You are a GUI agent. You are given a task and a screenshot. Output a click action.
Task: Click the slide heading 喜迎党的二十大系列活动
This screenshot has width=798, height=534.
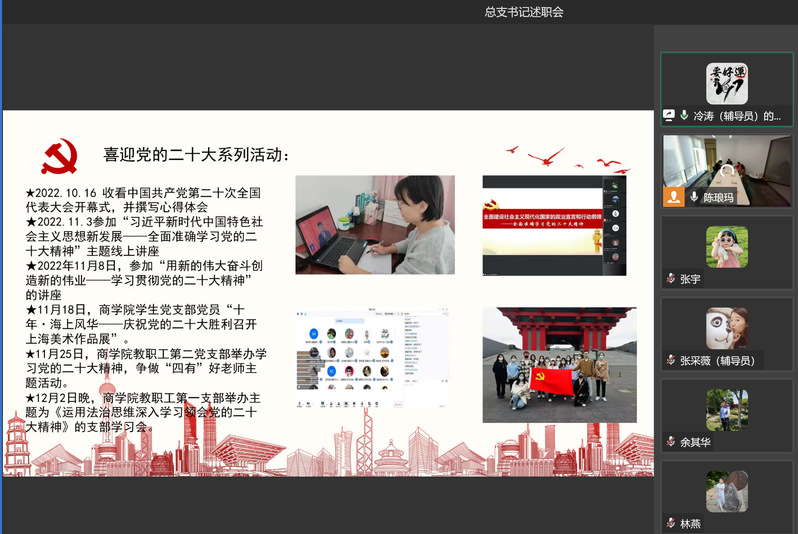coord(198,155)
